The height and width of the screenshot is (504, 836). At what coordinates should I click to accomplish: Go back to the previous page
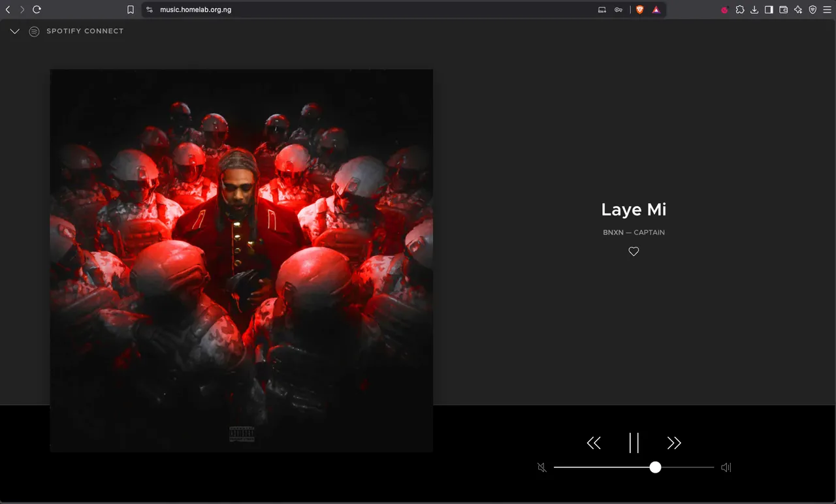(8, 10)
